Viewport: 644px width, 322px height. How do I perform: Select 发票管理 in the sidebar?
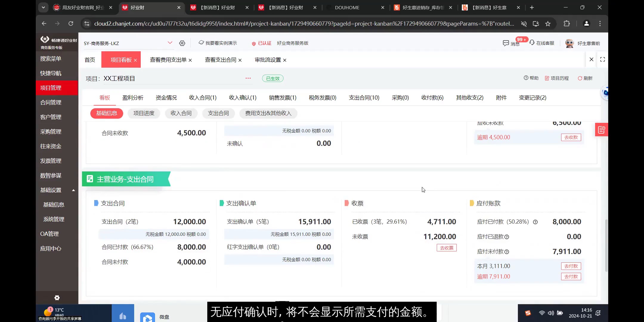51,161
